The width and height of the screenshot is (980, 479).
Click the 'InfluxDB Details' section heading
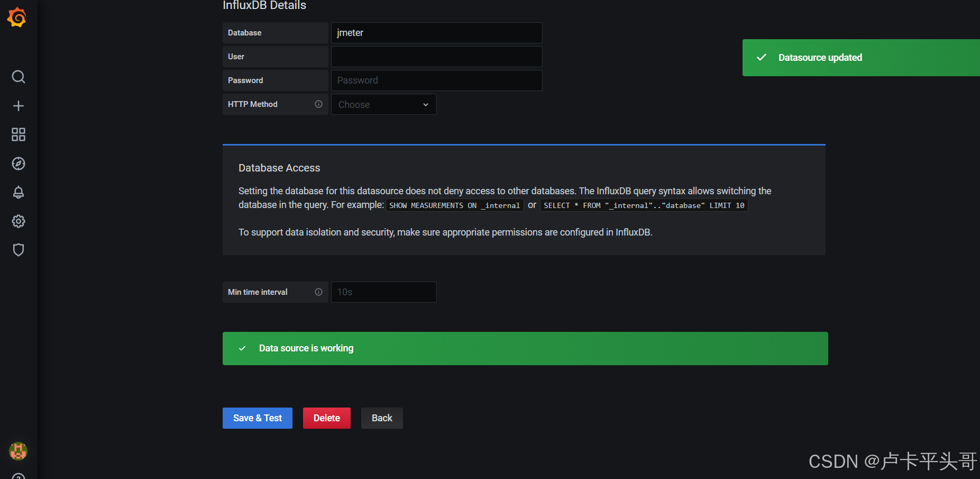click(x=264, y=5)
